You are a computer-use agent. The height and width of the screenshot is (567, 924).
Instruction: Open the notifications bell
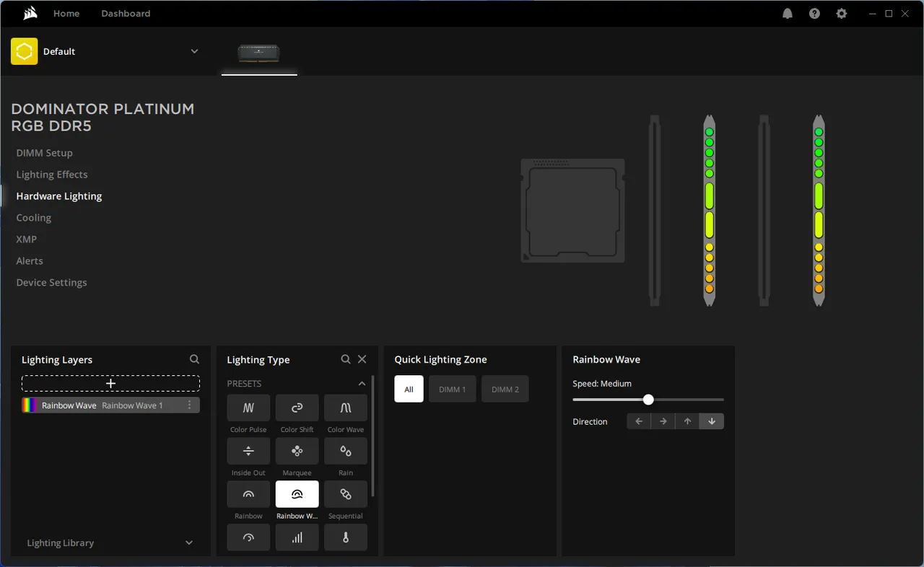click(x=788, y=14)
